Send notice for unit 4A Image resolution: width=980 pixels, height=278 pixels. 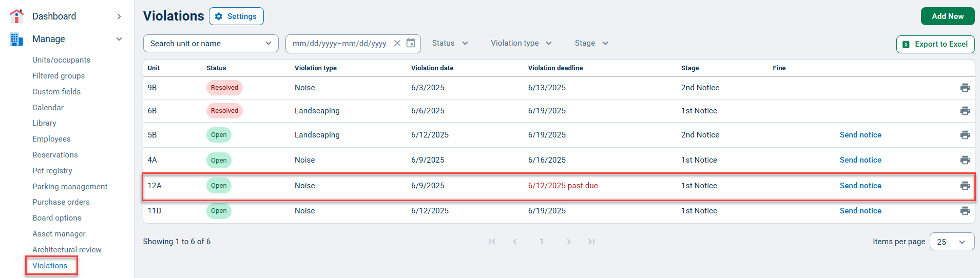(860, 160)
